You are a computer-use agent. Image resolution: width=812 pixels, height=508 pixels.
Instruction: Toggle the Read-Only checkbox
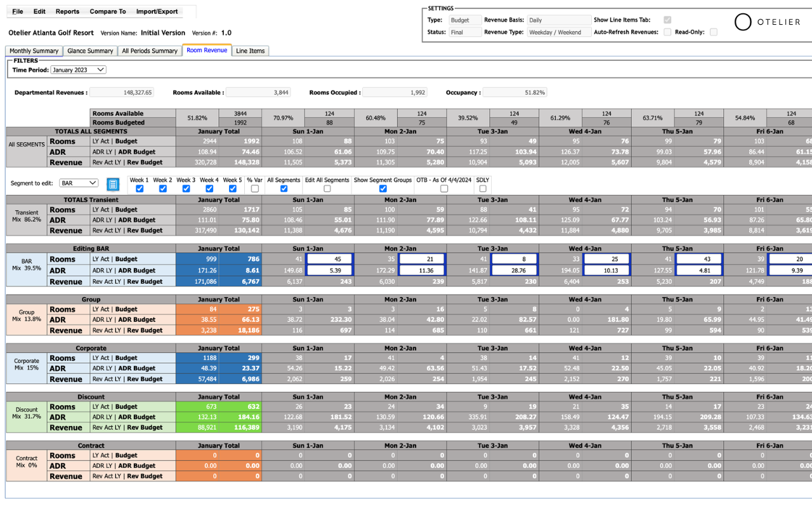(x=714, y=32)
